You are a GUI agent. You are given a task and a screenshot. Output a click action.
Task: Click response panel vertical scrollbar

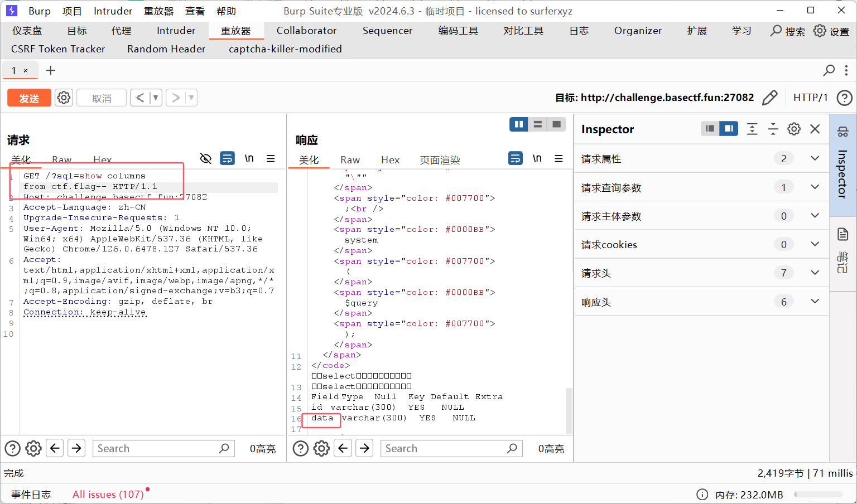coord(569,410)
